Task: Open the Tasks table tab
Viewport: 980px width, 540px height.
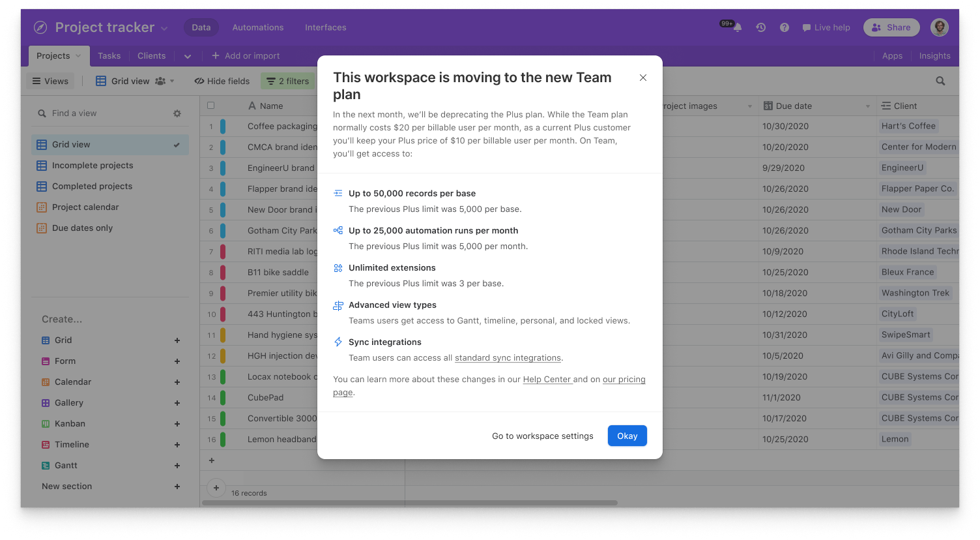Action: (x=109, y=56)
